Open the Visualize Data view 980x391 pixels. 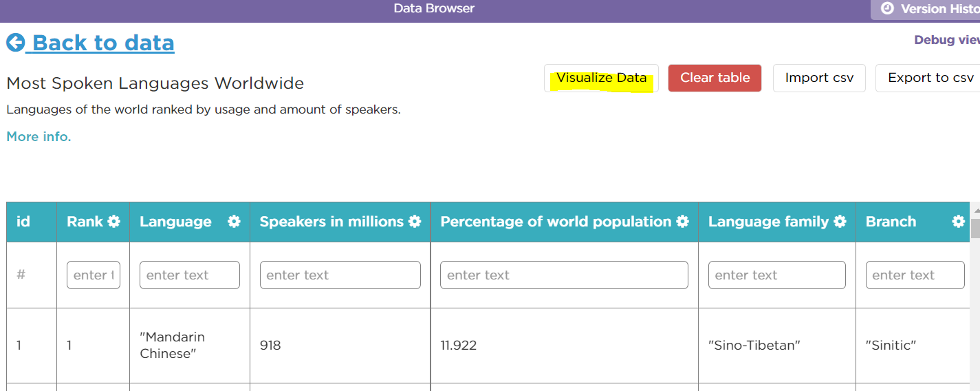coord(601,78)
